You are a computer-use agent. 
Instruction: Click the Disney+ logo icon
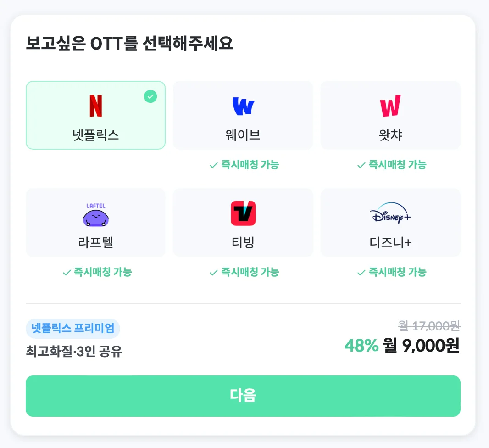(x=390, y=214)
